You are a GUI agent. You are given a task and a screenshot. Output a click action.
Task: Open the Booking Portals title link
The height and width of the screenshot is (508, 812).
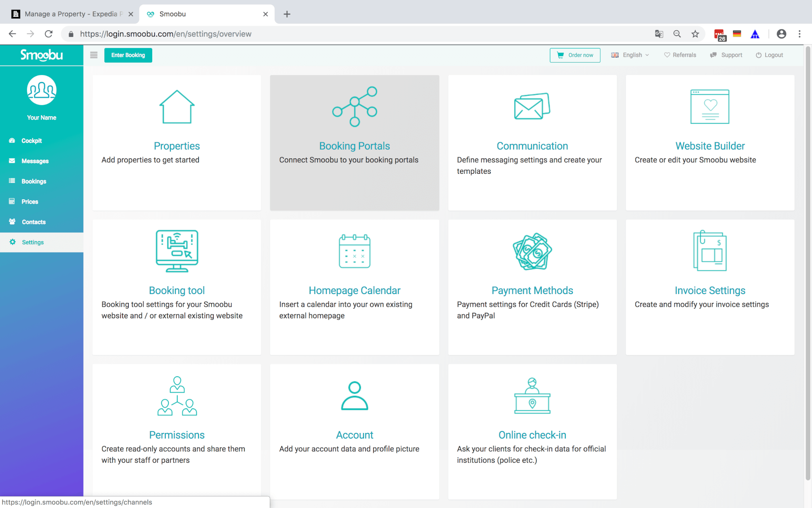pyautogui.click(x=354, y=146)
